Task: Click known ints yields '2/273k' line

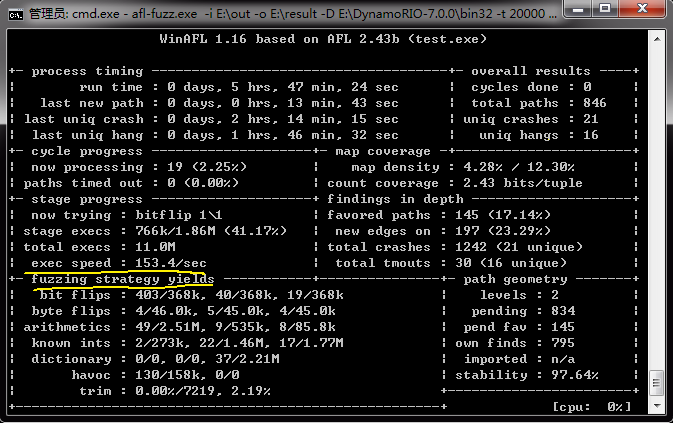Action: (188, 343)
